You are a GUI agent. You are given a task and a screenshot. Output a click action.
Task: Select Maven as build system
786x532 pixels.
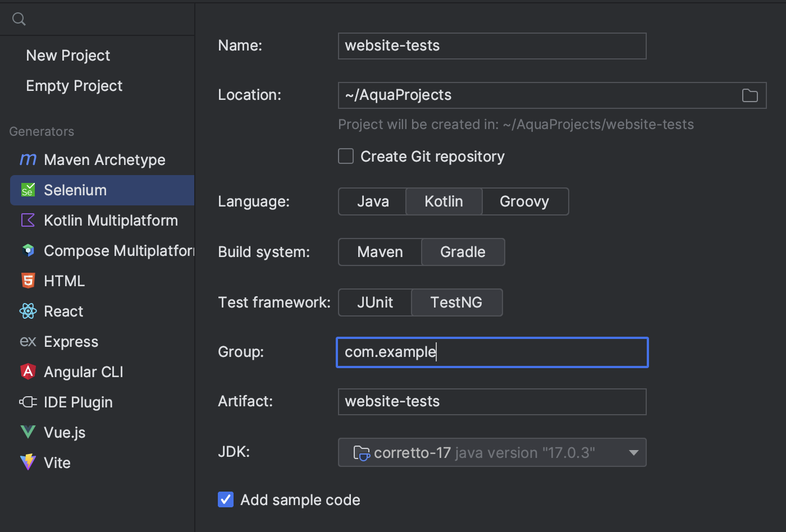tap(380, 252)
